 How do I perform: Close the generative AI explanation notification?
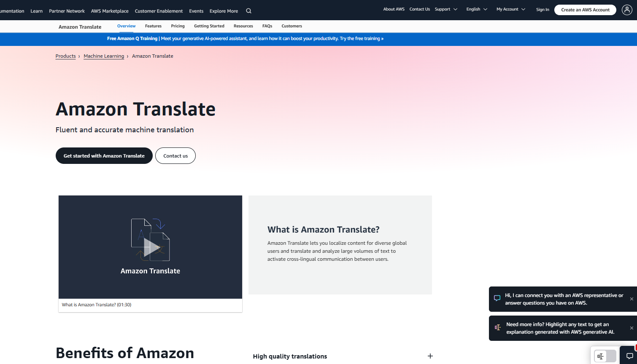click(x=632, y=328)
